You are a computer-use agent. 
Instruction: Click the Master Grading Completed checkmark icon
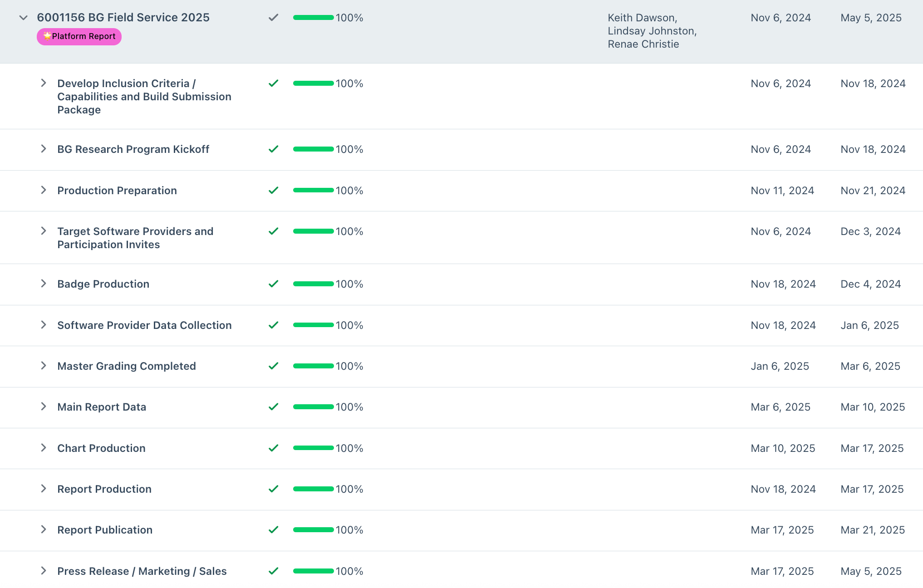pos(273,366)
